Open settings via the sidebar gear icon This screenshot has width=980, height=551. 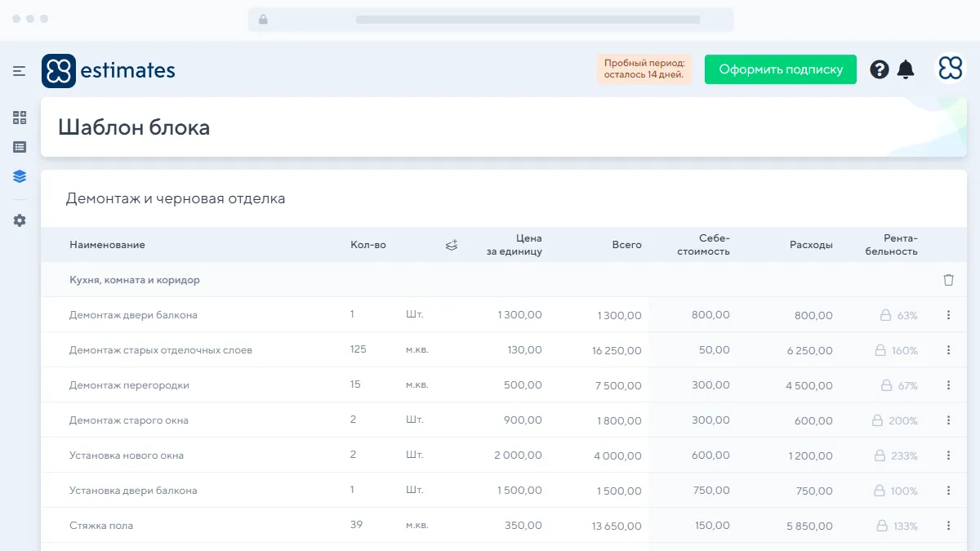pyautogui.click(x=20, y=220)
